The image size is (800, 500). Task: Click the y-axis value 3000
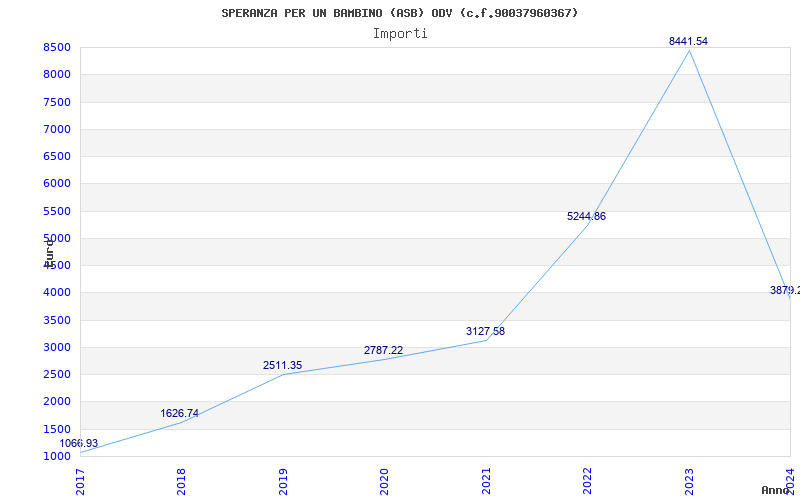pos(57,347)
